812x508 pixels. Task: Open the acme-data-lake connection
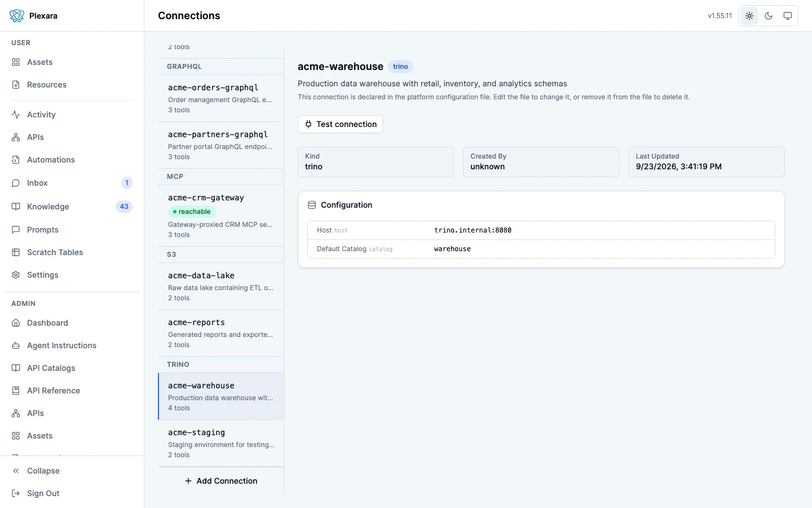[221, 286]
